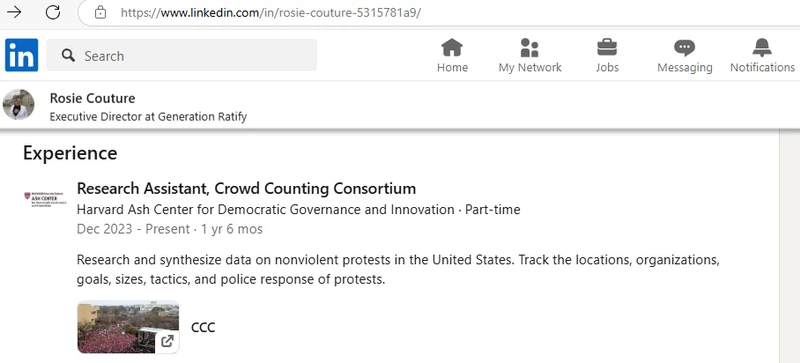Click the browser forward arrow
800x363 pixels.
(x=14, y=12)
